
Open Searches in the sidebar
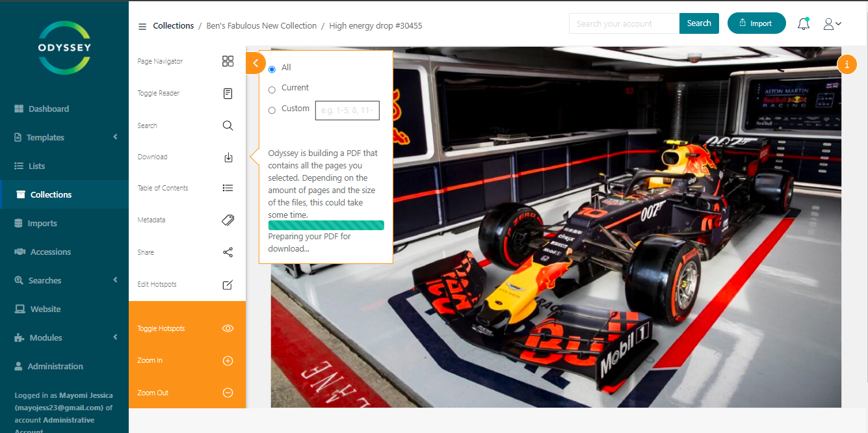click(x=64, y=281)
